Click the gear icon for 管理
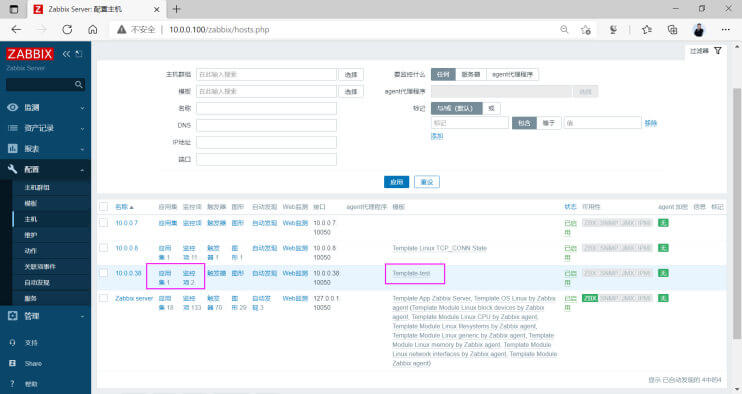This screenshot has width=742, height=394. coord(13,315)
